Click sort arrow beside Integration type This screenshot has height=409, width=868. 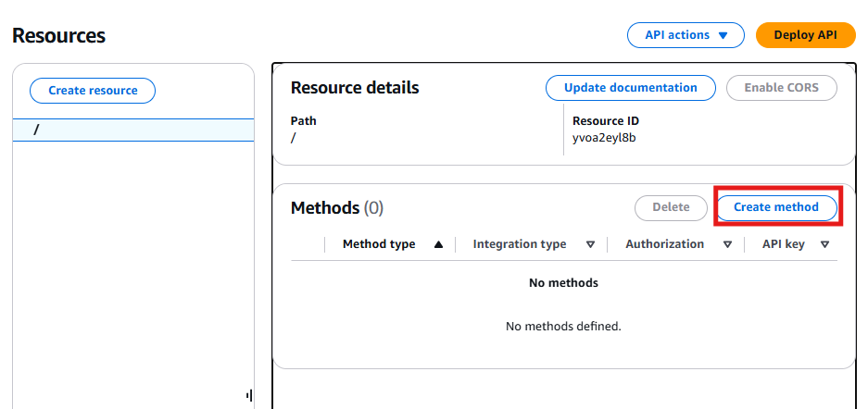[x=591, y=245]
